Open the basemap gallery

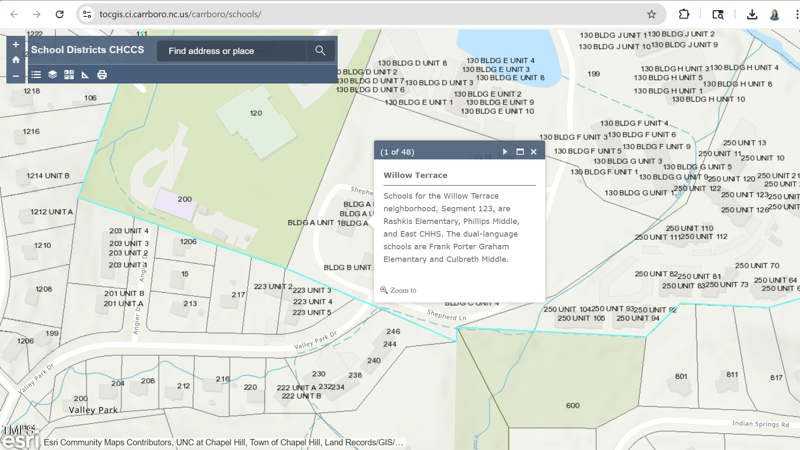[x=69, y=75]
